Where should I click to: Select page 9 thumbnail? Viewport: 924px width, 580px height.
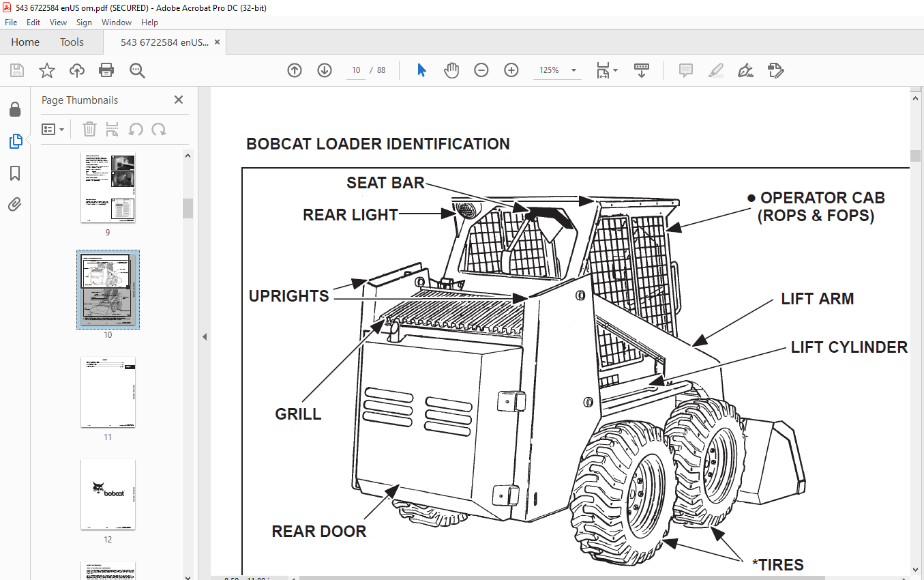pyautogui.click(x=108, y=188)
